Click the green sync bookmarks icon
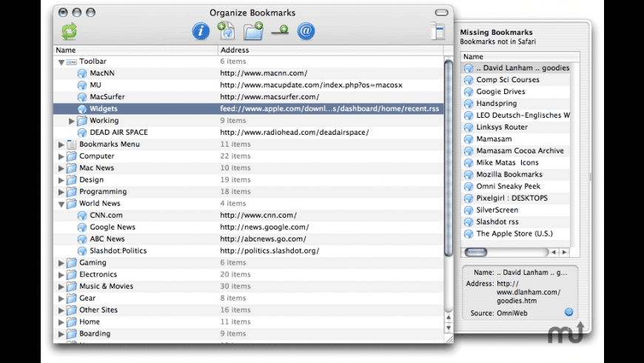This screenshot has height=363, width=644. (x=69, y=31)
